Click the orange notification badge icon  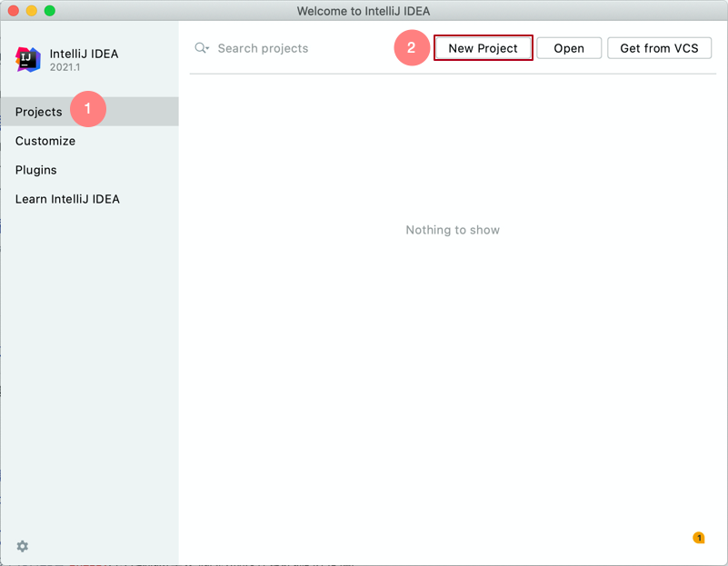tap(699, 538)
